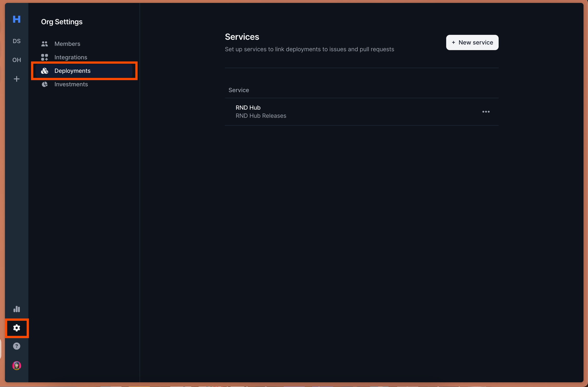
Task: Click the Members people icon
Action: click(45, 44)
